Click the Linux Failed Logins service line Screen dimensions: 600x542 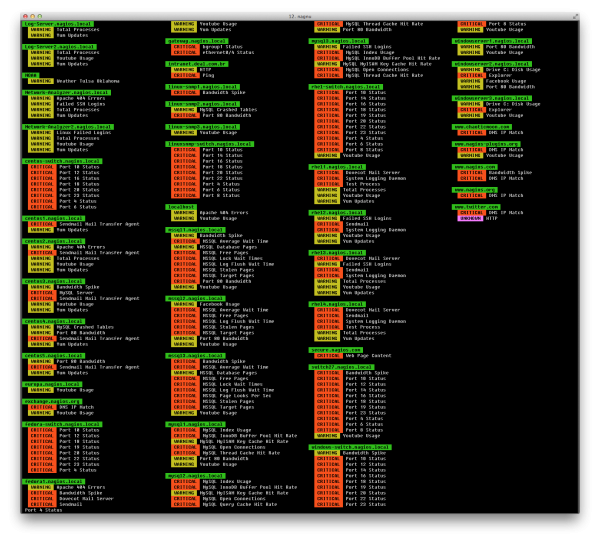click(x=84, y=133)
